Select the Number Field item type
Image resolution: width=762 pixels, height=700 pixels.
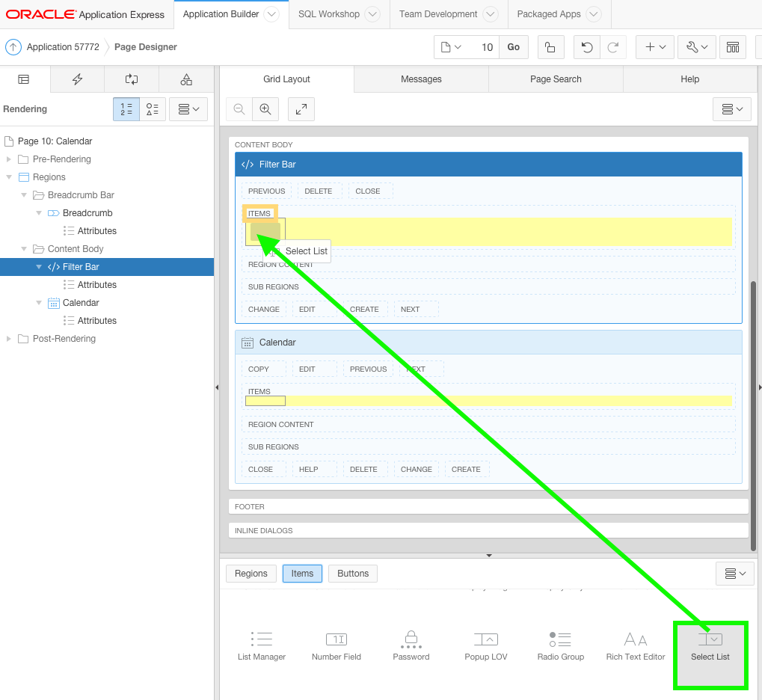pyautogui.click(x=337, y=646)
